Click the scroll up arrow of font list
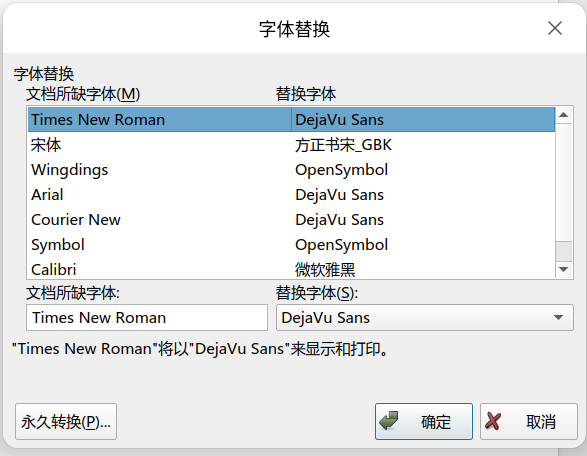Viewport: 587px width, 456px height. pyautogui.click(x=563, y=115)
